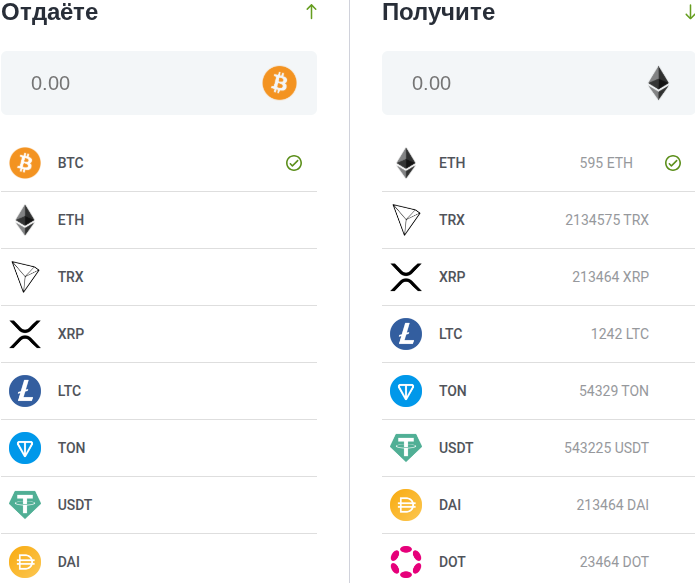The height and width of the screenshot is (583, 695).
Task: Select the XRP icon in the give list
Action: pos(25,334)
